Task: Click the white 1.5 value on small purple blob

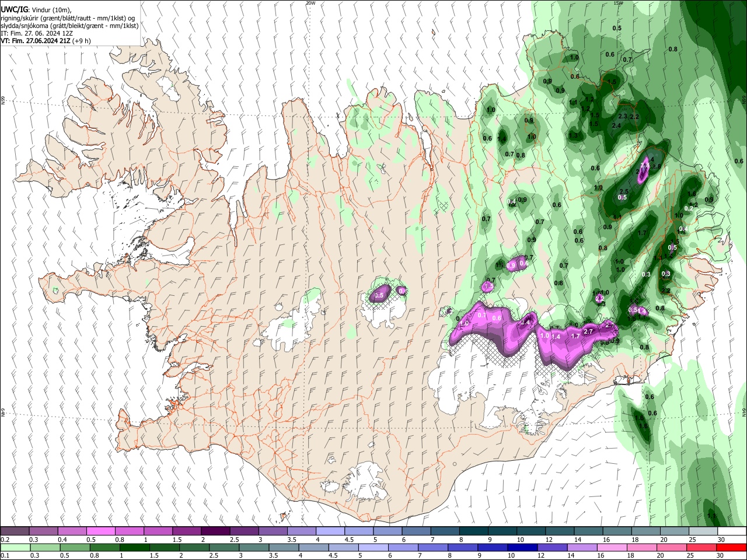Action: (489, 286)
